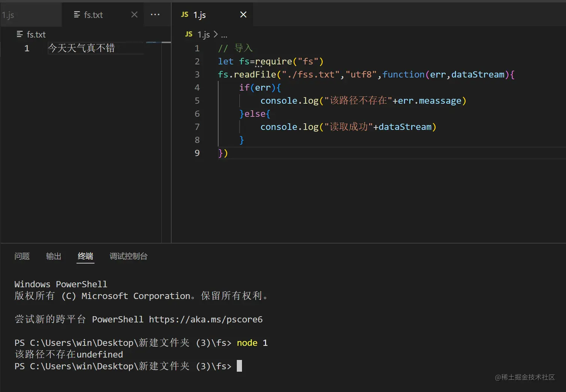Image resolution: width=566 pixels, height=392 pixels.
Task: Click line number 5 in 1.js
Action: (197, 100)
